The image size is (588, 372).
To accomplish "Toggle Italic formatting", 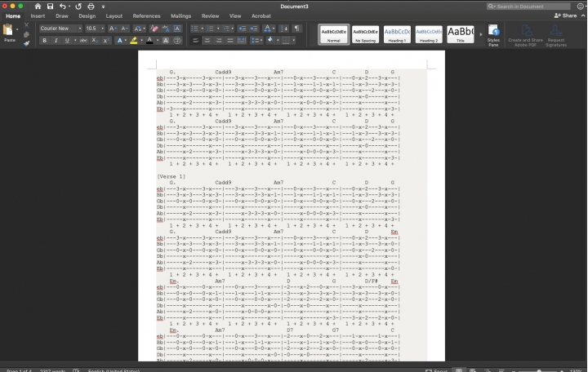I will (x=56, y=41).
